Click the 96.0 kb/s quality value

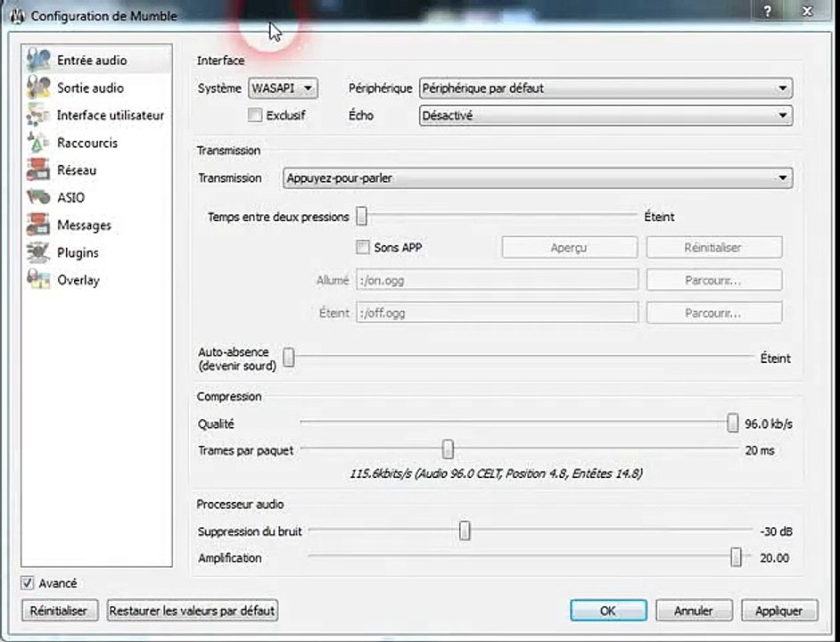[x=768, y=424]
